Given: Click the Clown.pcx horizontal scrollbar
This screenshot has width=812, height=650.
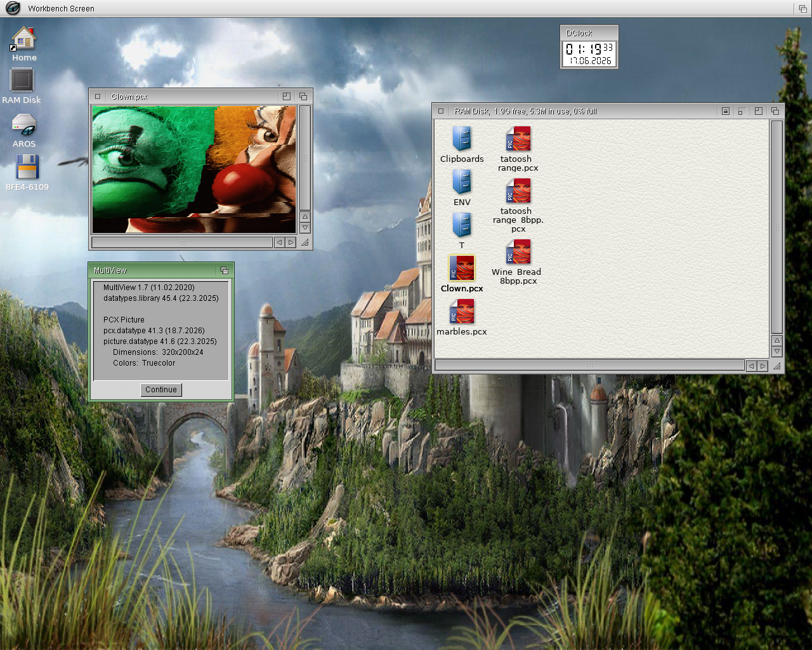Looking at the screenshot, I should click(x=183, y=242).
